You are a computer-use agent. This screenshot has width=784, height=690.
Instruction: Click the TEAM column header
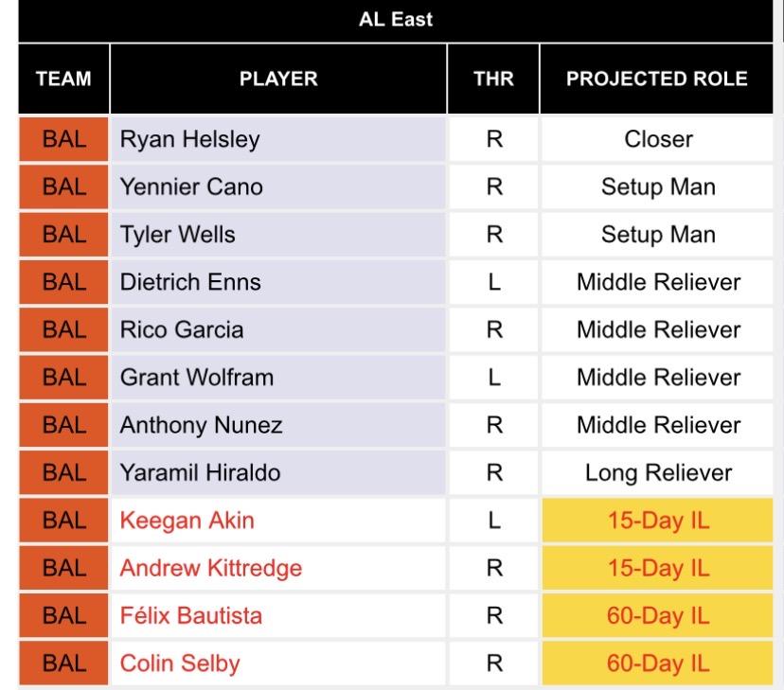tap(63, 80)
